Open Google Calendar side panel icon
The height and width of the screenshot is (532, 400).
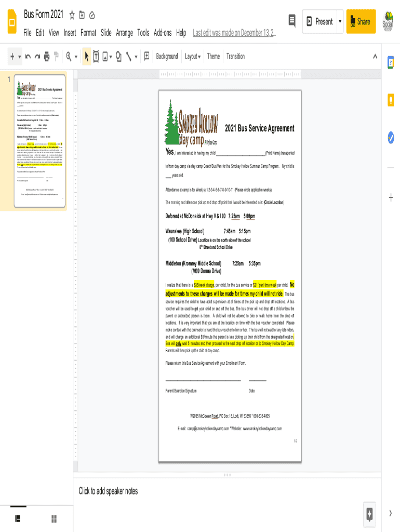pyautogui.click(x=390, y=62)
